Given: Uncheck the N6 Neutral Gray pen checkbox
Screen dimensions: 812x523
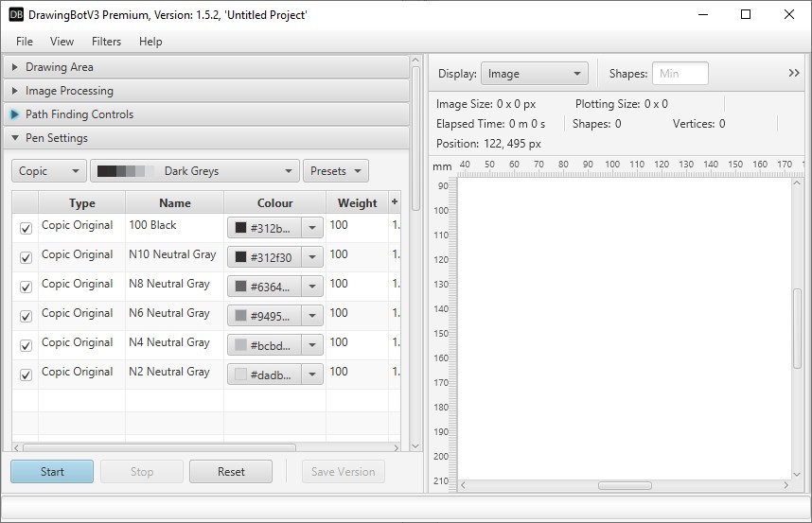Looking at the screenshot, I should [26, 316].
